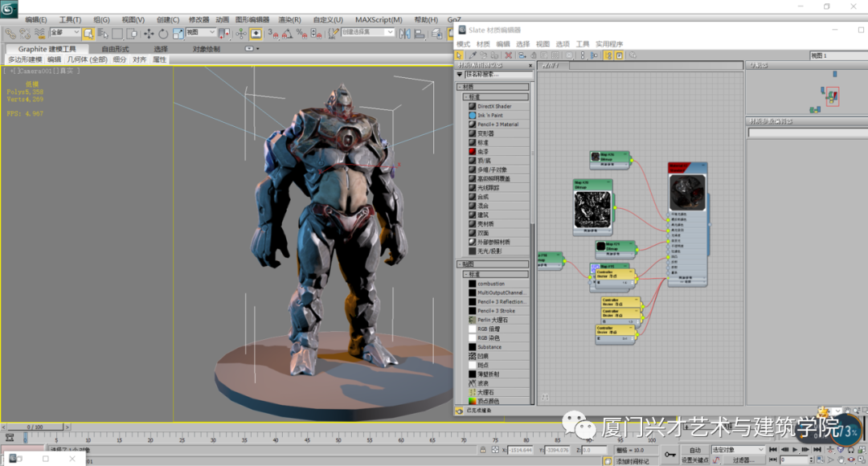The image size is (868, 466).
Task: Open the browser options triangle arrow
Action: click(460, 74)
